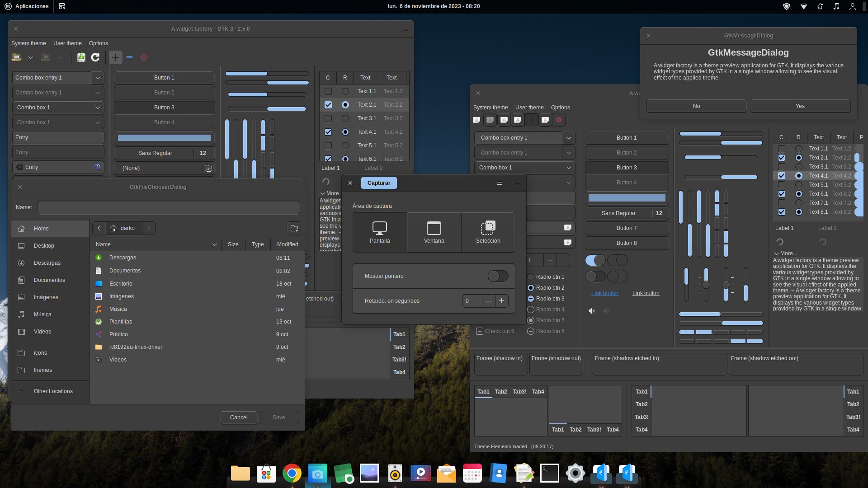The height and width of the screenshot is (488, 868).
Task: Switch to Tab3! in left widget factory window
Action: [x=399, y=360]
